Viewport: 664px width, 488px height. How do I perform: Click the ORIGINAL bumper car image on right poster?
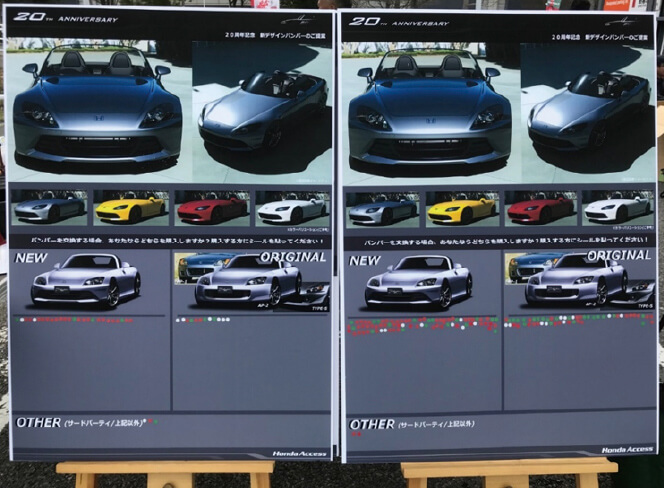click(576, 281)
